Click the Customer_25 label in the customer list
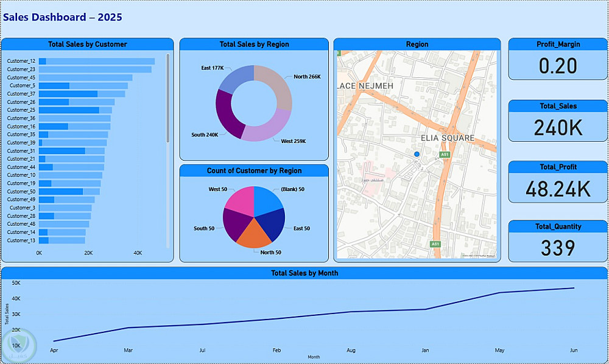The width and height of the screenshot is (609, 364). click(21, 110)
